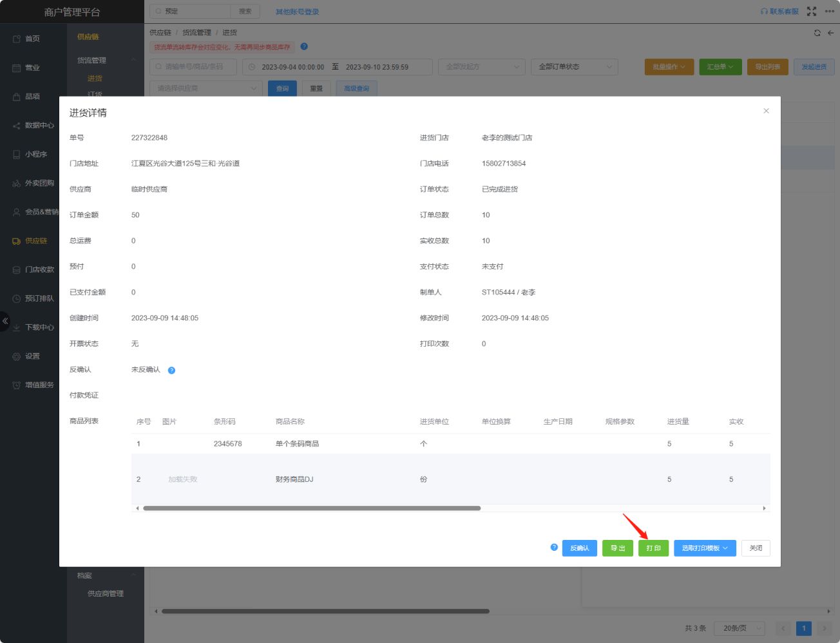840x643 pixels.
Task: Click the 关闭 button
Action: pos(756,548)
